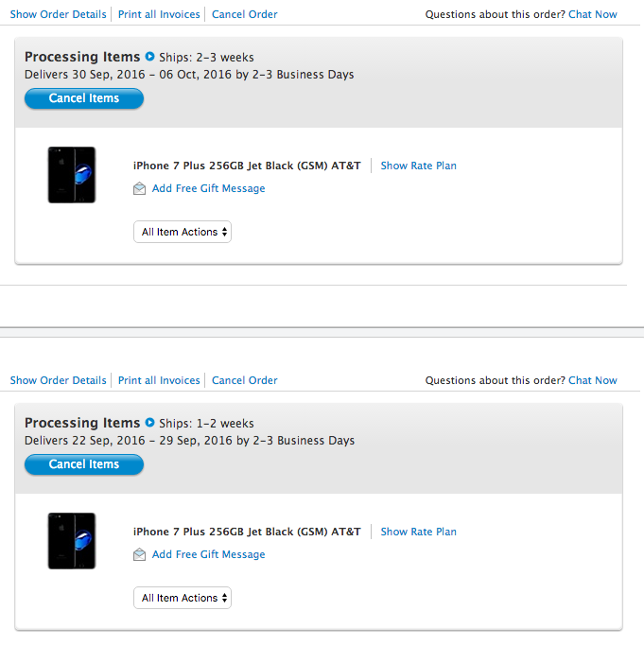Click blue arrow icon beside second Processing Items

[150, 422]
